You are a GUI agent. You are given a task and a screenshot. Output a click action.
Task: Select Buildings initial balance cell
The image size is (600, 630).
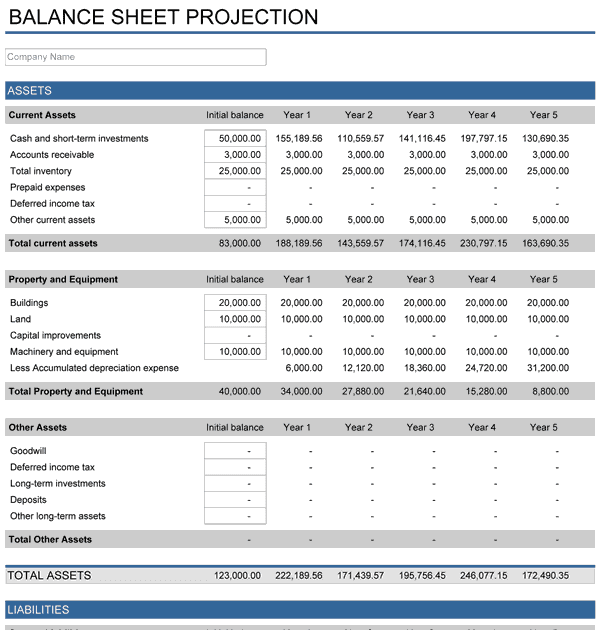point(235,303)
